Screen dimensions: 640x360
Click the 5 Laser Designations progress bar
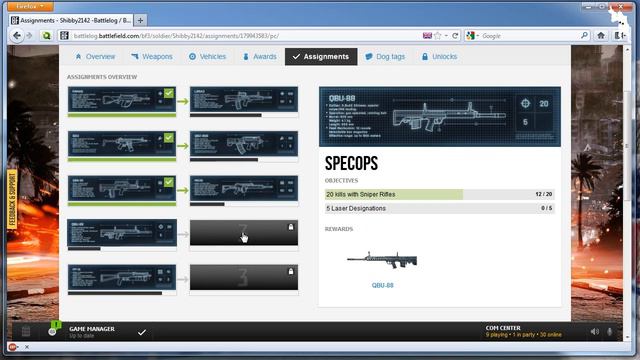(x=440, y=208)
